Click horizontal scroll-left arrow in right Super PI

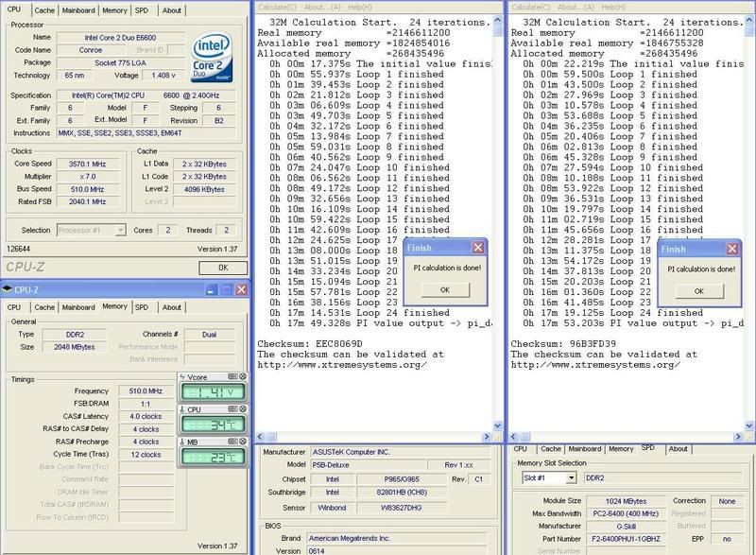514,437
